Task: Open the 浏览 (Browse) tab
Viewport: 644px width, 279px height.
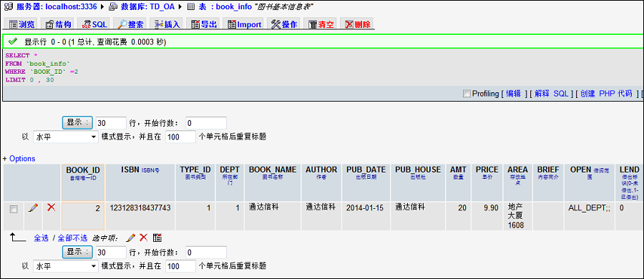Action: 21,24
